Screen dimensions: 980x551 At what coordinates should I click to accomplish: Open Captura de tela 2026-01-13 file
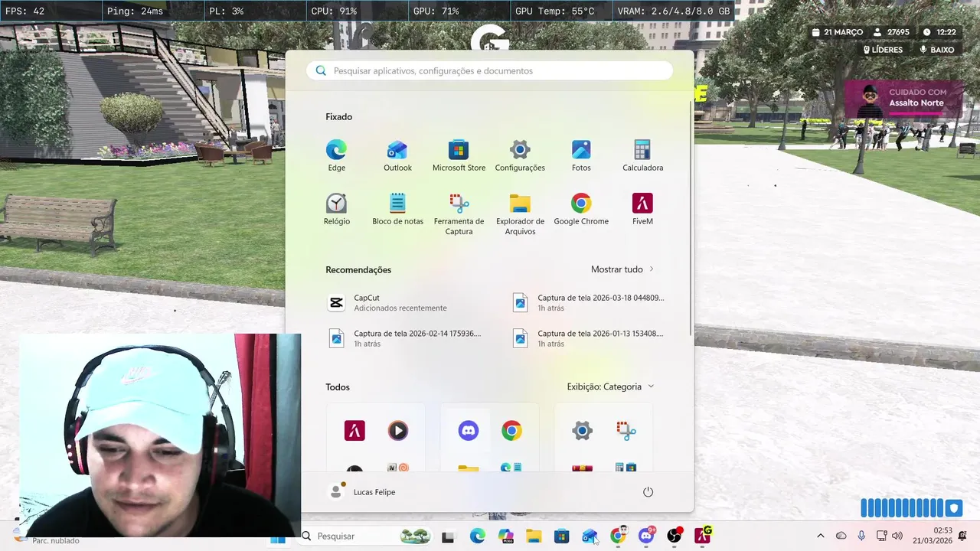(588, 338)
